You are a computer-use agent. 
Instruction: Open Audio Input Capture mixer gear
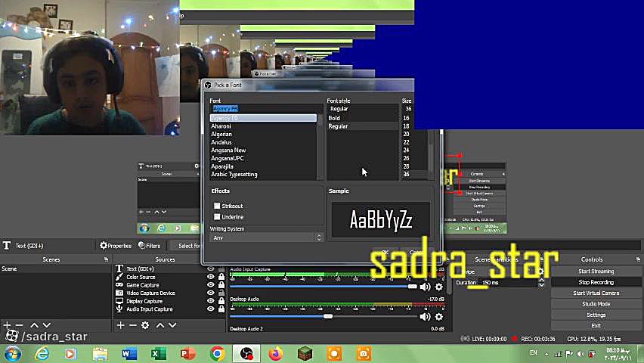[x=439, y=287]
